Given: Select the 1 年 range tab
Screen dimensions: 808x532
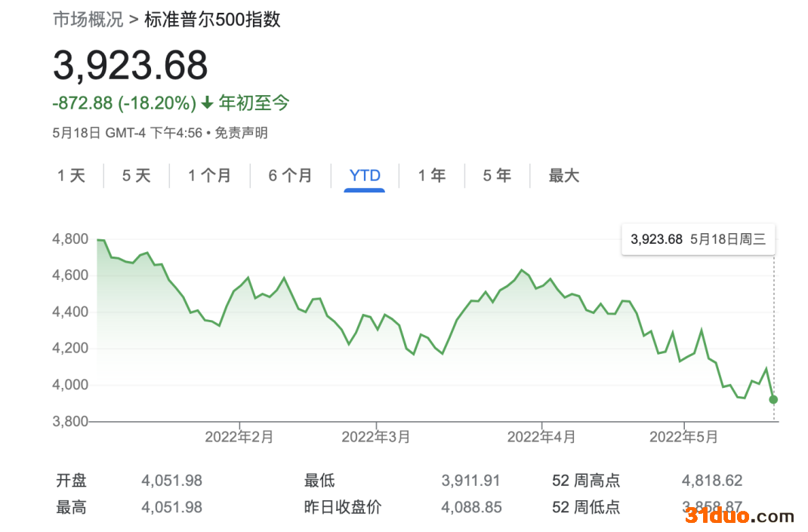Looking at the screenshot, I should 432,176.
